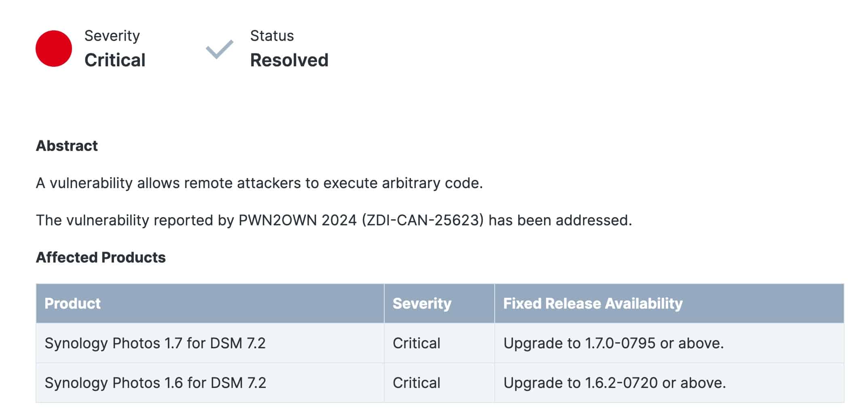Click the Abstract section heading
Viewport: 868px width, 411px height.
[67, 146]
